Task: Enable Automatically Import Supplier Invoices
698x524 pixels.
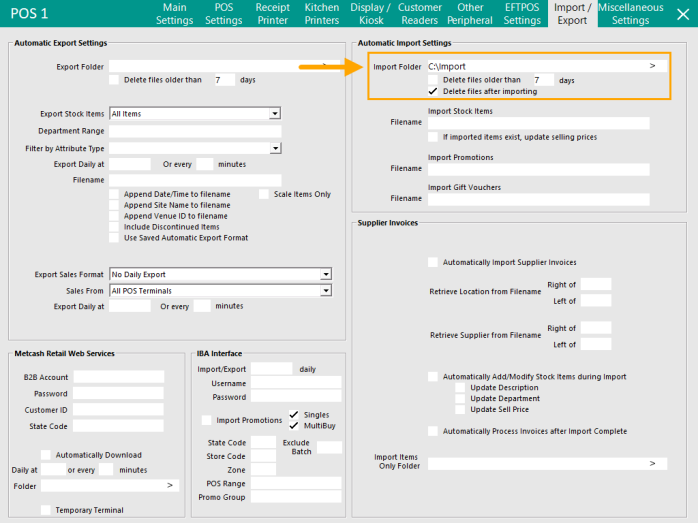Action: (433, 262)
